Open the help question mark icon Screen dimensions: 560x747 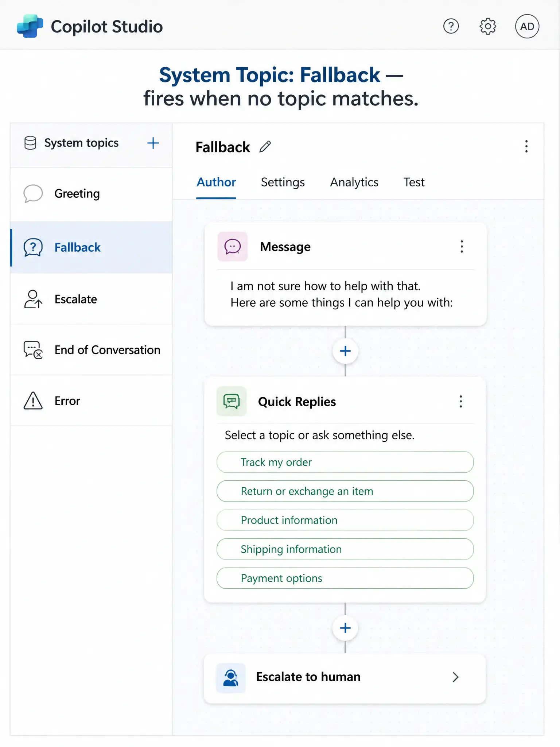coord(451,26)
